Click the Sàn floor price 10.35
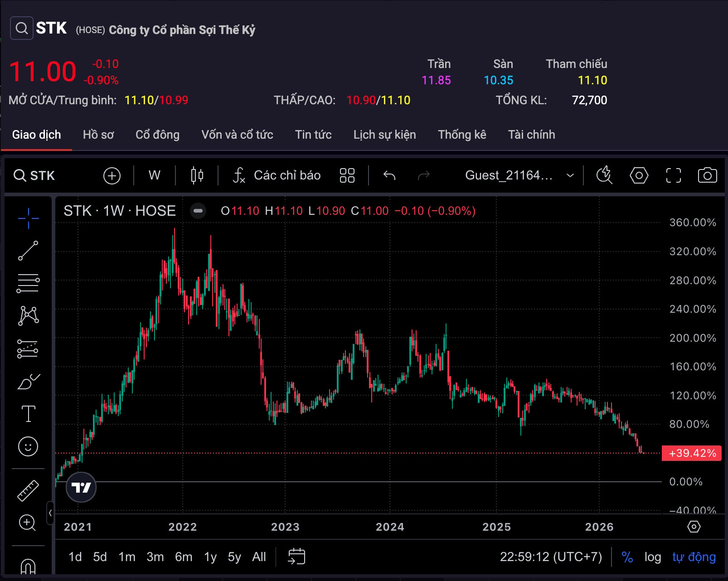 (x=499, y=80)
